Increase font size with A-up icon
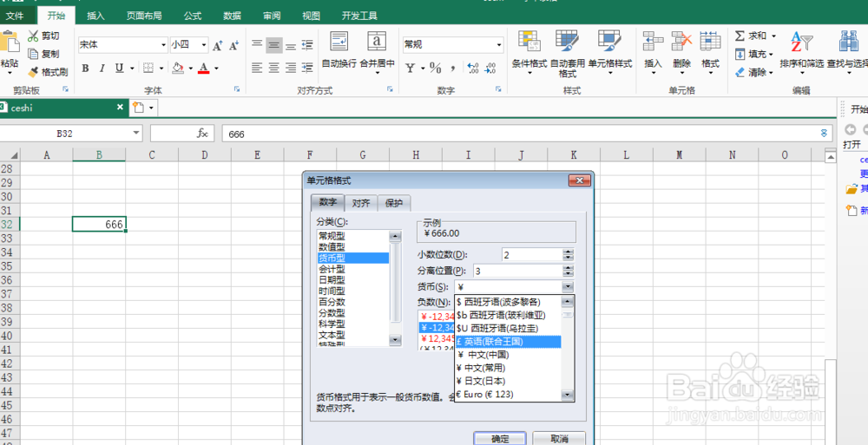This screenshot has width=868, height=445. click(x=218, y=45)
